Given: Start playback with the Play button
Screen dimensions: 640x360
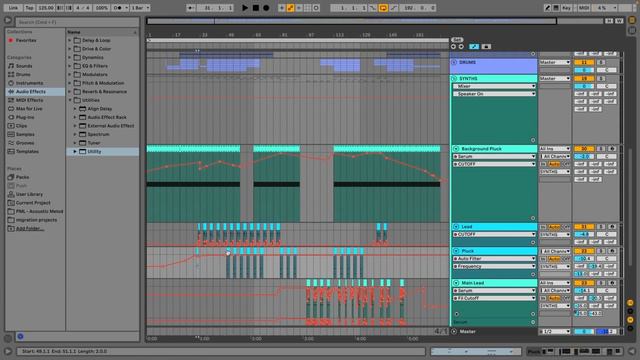Looking at the screenshot, I should tap(245, 8).
